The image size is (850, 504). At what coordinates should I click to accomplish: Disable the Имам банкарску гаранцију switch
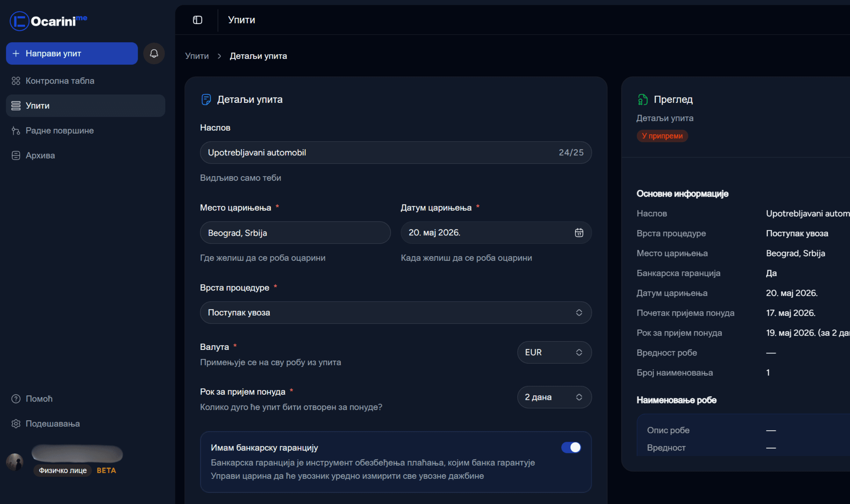point(571,447)
